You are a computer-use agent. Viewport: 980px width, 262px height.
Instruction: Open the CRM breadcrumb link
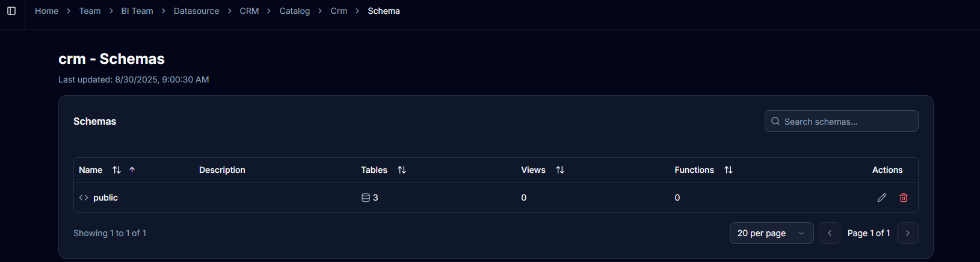pyautogui.click(x=249, y=11)
